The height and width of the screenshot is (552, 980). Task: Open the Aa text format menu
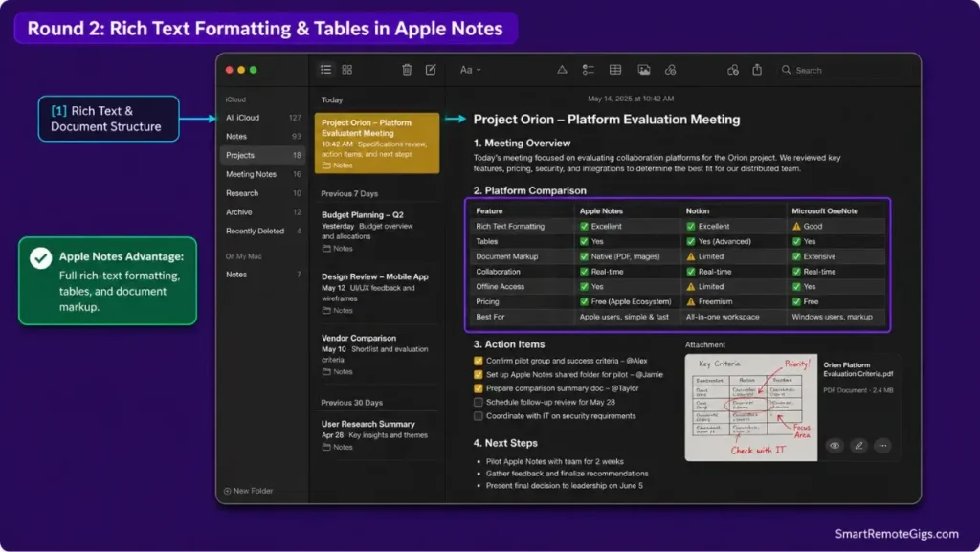tap(470, 70)
